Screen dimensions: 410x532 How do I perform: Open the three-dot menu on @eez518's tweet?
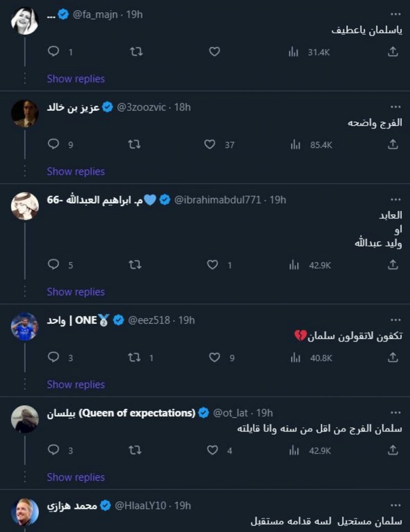pos(395,319)
